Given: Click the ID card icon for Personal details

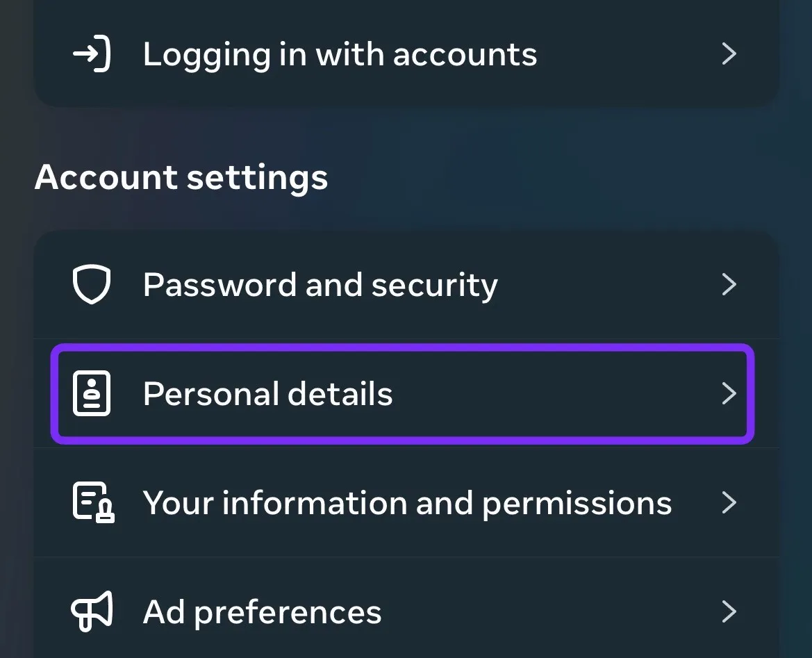Looking at the screenshot, I should pos(92,394).
